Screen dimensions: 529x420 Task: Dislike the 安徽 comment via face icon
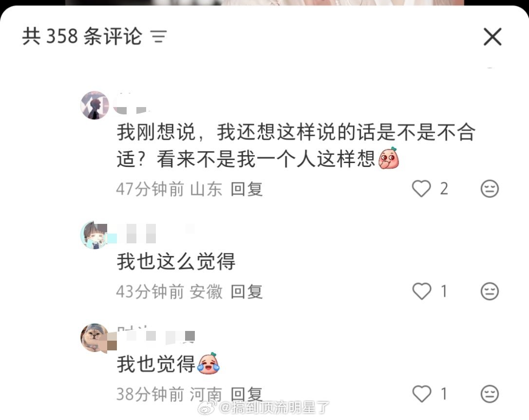(490, 291)
